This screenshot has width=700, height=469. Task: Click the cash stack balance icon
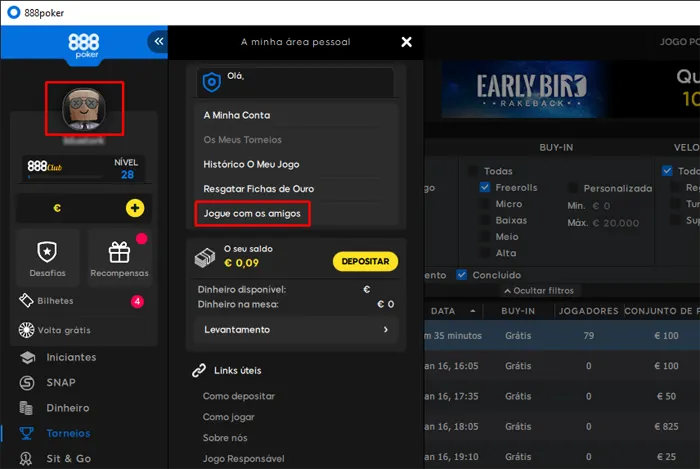[x=205, y=258]
